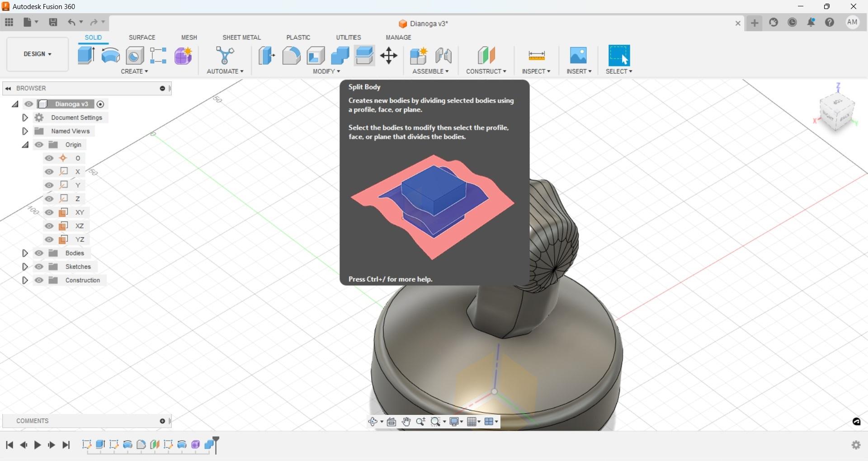Viewport: 868px width, 461px height.
Task: Click the New Component icon in Assemble
Action: coord(419,56)
